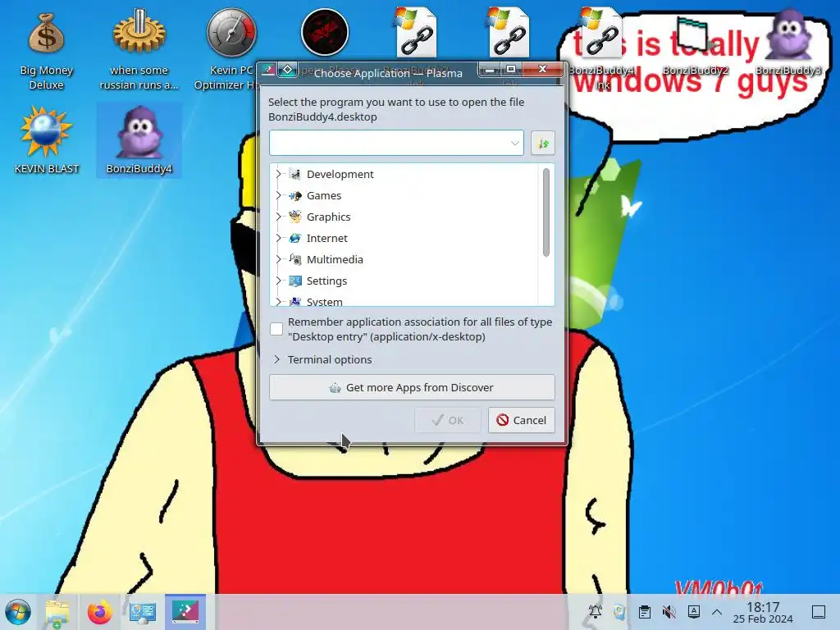Image resolution: width=840 pixels, height=630 pixels.
Task: Click the Multimedia category icon
Action: point(294,259)
